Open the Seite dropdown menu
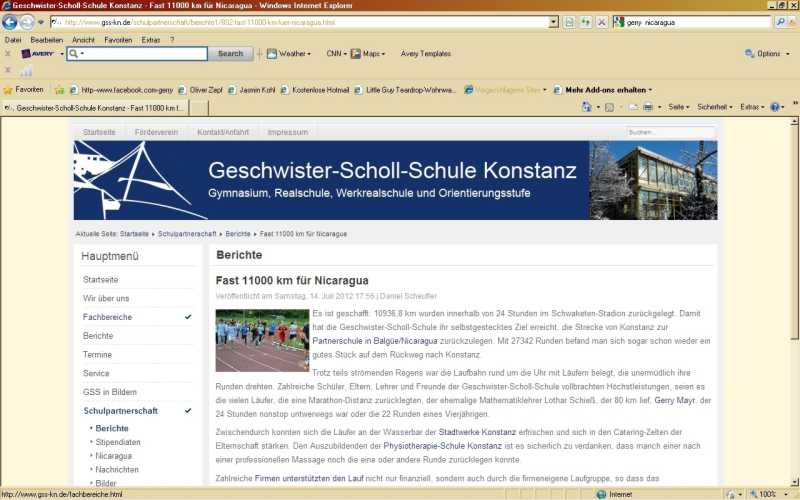The width and height of the screenshot is (800, 500). pos(679,107)
